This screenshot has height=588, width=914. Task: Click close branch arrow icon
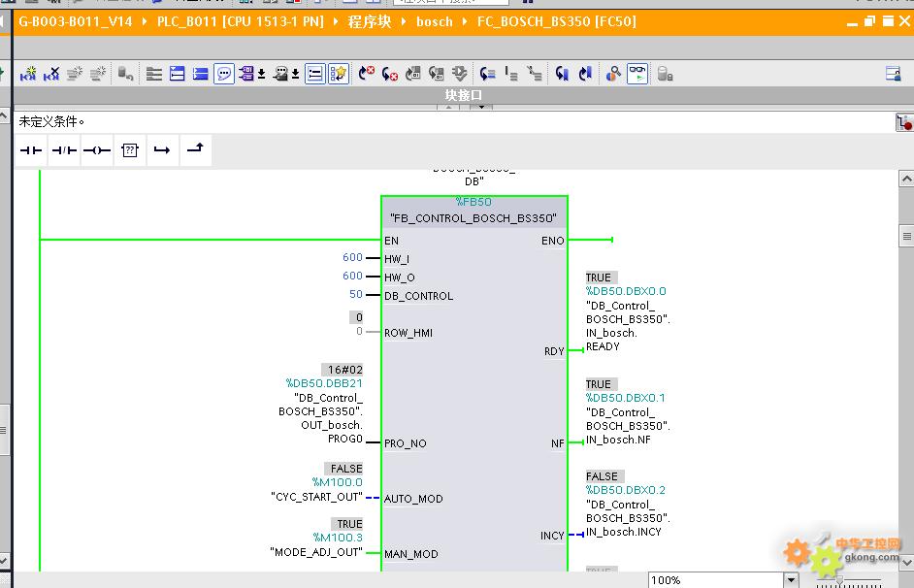[195, 149]
